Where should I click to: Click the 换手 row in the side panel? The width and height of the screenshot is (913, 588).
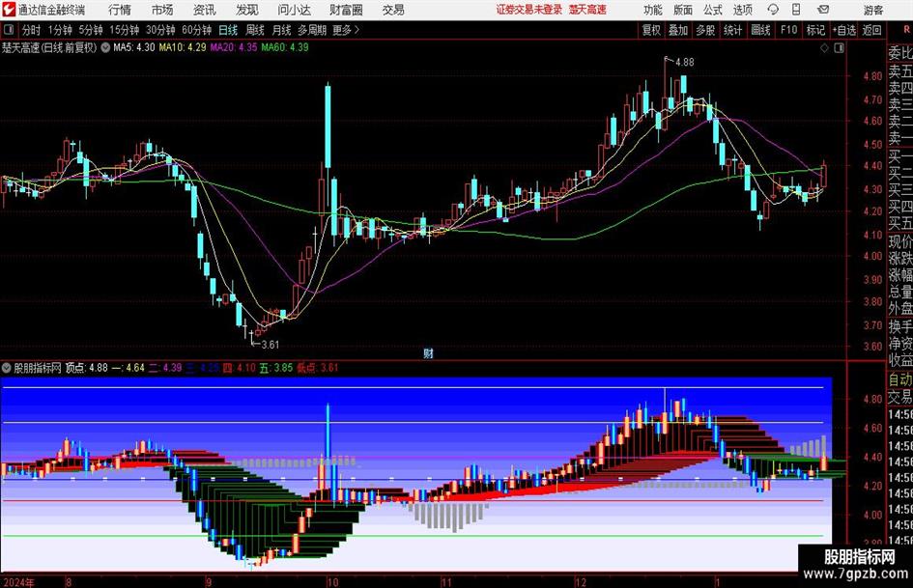900,326
